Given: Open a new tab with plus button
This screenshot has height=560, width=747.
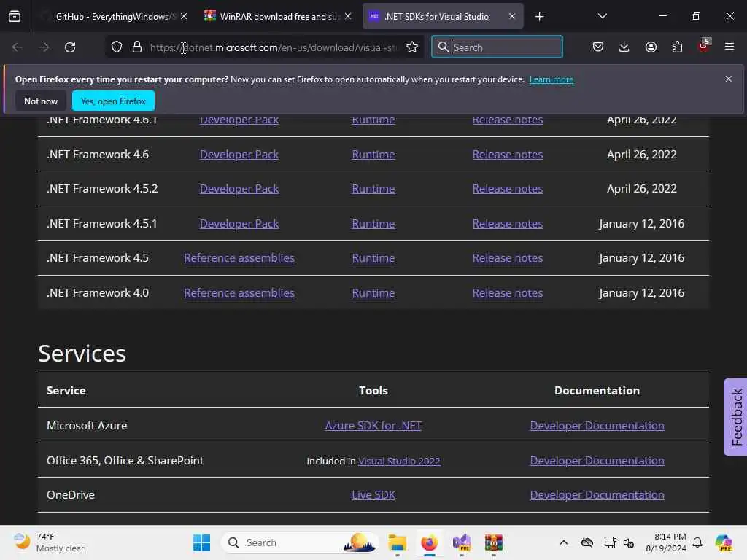Looking at the screenshot, I should [539, 17].
